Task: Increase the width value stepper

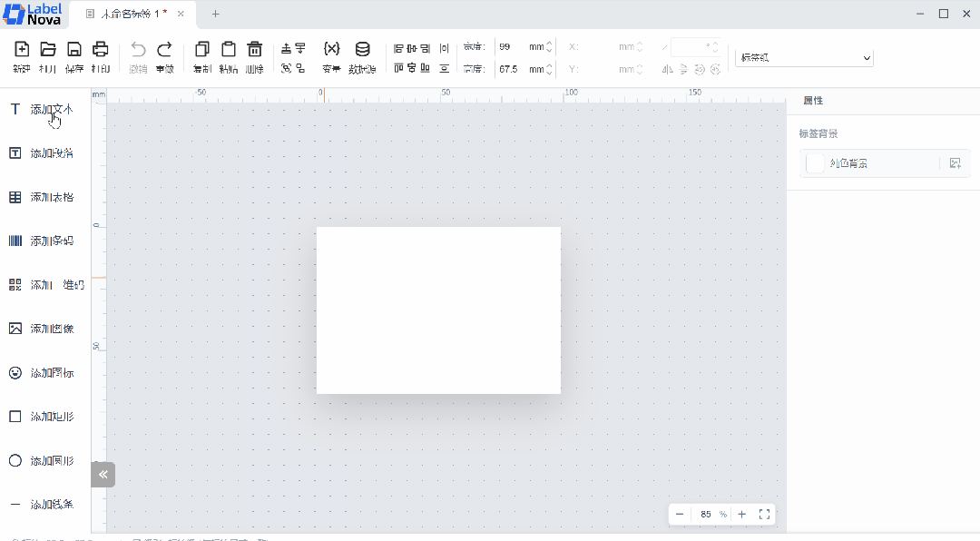Action: [549, 44]
